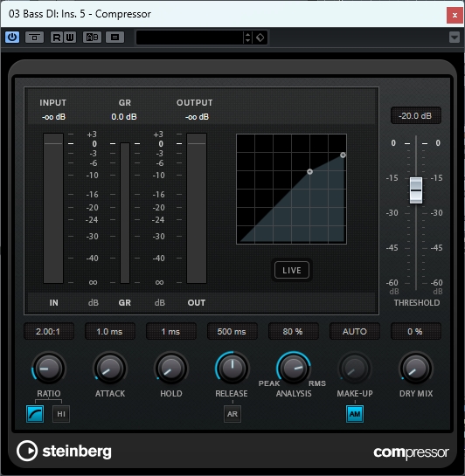Click the Attack knob
The width and height of the screenshot is (465, 476).
pyautogui.click(x=109, y=369)
